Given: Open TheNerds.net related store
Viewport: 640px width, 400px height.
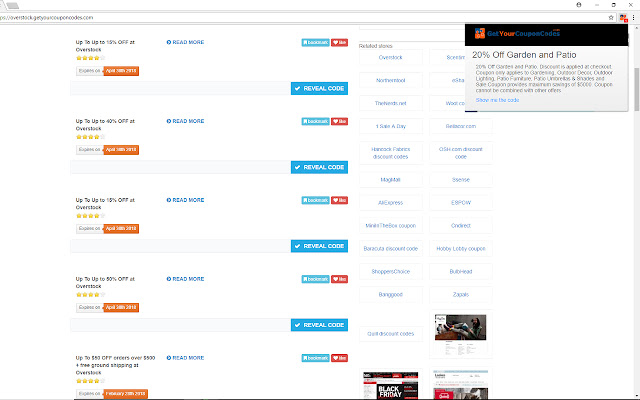Looking at the screenshot, I should (x=391, y=103).
